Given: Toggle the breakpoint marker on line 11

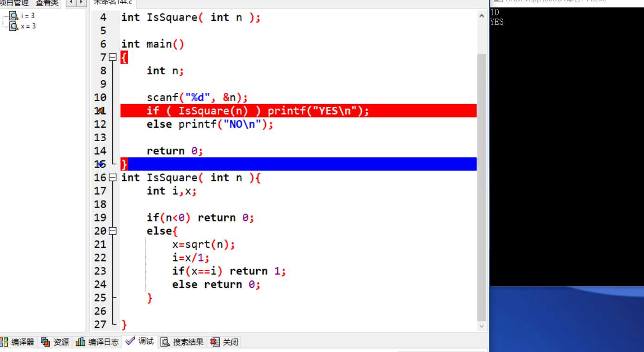Looking at the screenshot, I should [101, 111].
